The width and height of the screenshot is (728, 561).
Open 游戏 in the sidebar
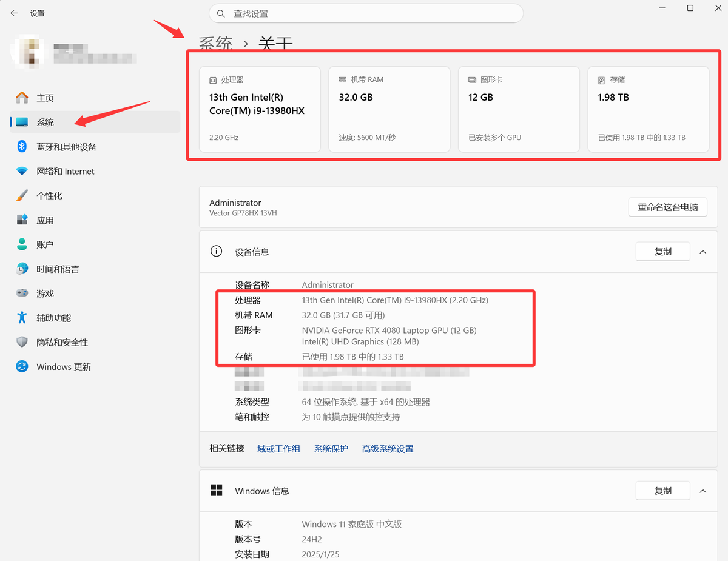pyautogui.click(x=95, y=293)
